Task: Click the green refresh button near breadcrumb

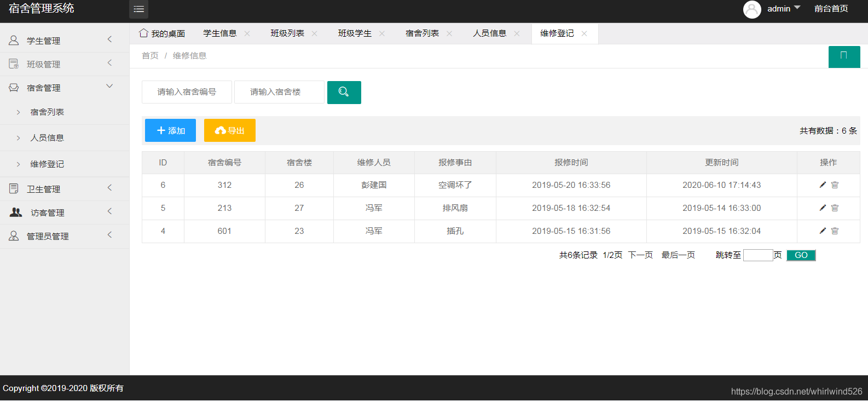Action: (x=844, y=56)
